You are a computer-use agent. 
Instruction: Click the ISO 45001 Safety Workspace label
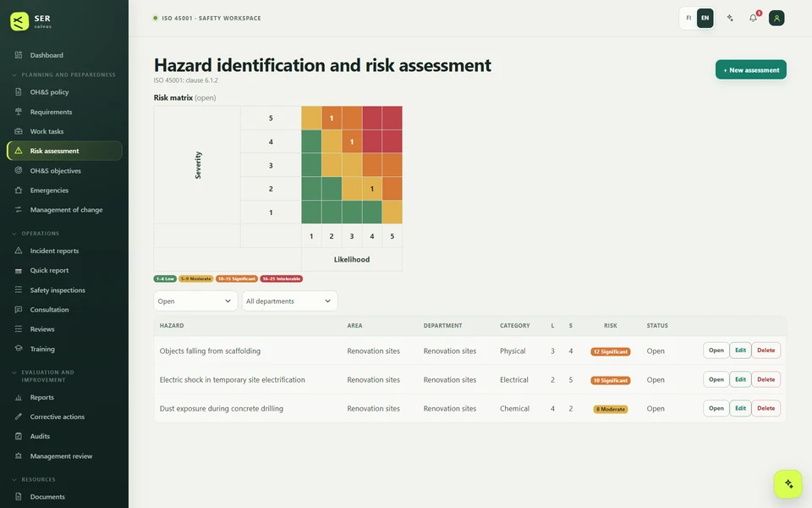[x=211, y=18]
